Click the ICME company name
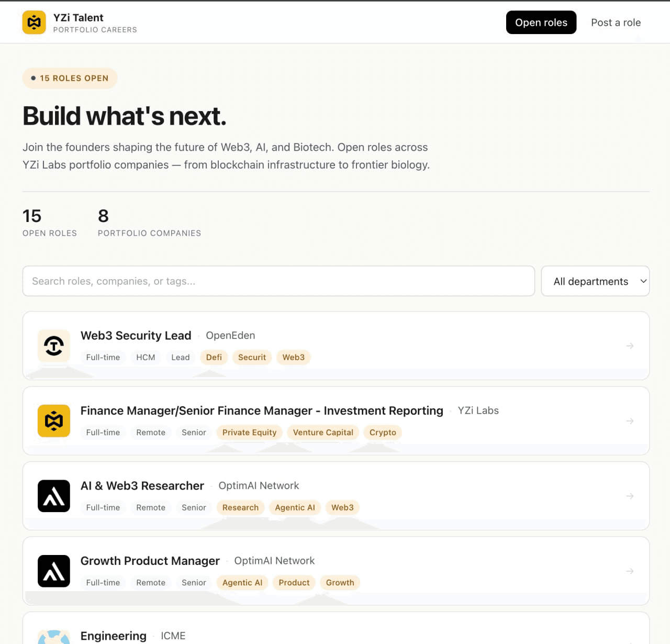Viewport: 670px width, 644px height. (173, 636)
